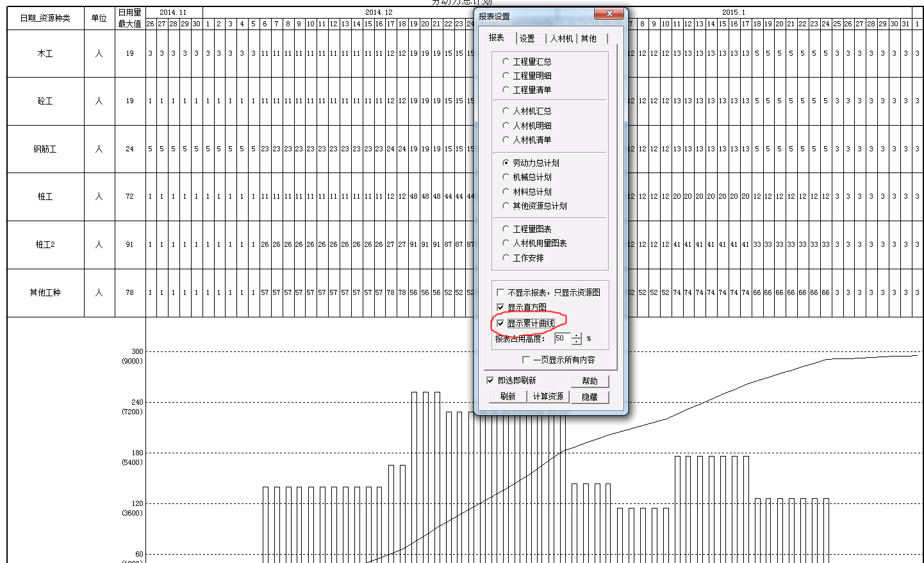The width and height of the screenshot is (924, 563).
Task: Select max value 91 in 桩工2 row
Action: click(129, 245)
